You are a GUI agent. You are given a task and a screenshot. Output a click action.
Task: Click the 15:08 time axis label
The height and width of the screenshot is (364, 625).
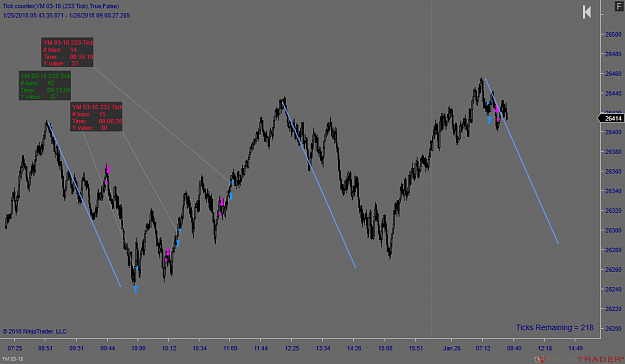385,348
